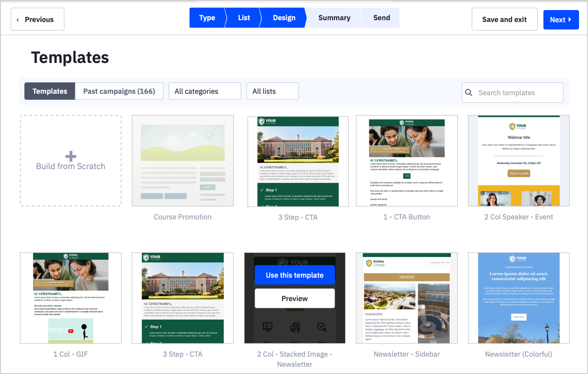Click the 2 Col - Stacked Image - Newsletter label

[x=295, y=359]
